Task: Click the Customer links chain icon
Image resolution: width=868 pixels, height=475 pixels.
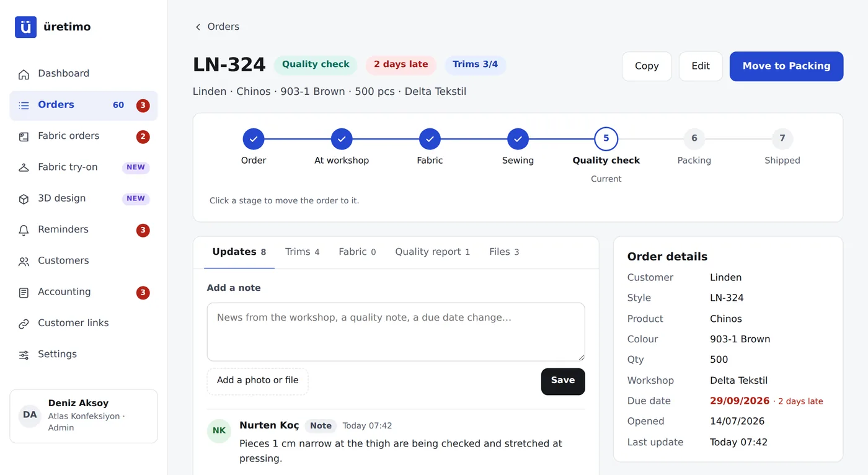Action: pyautogui.click(x=24, y=324)
